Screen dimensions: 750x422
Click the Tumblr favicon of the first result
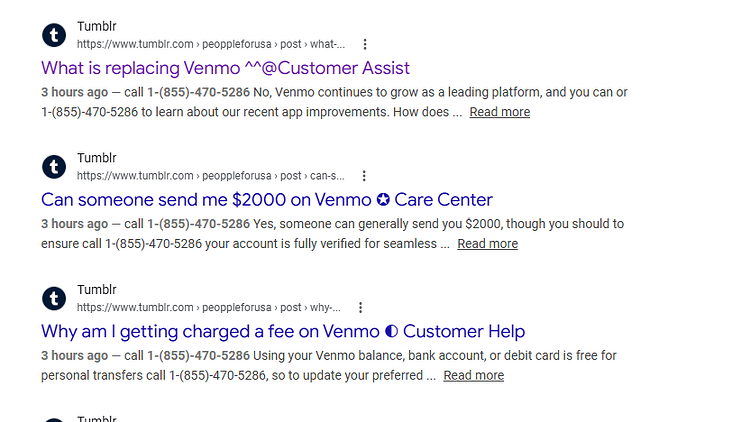[x=54, y=35]
